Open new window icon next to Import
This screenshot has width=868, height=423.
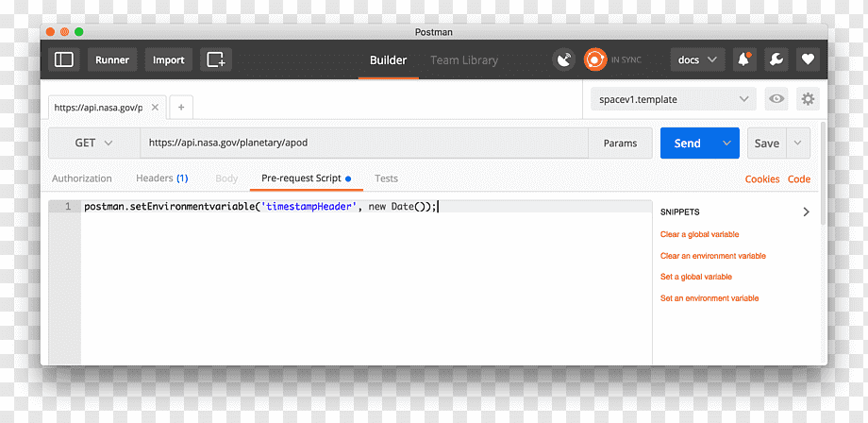(x=215, y=59)
